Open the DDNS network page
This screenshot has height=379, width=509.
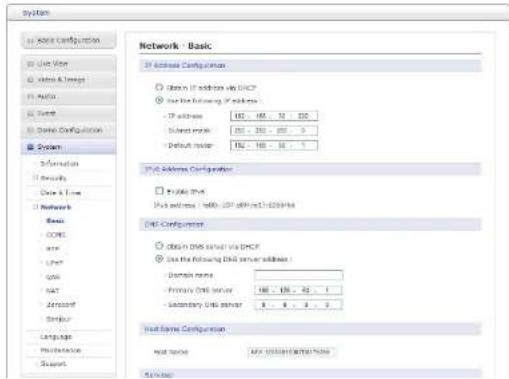pos(56,235)
